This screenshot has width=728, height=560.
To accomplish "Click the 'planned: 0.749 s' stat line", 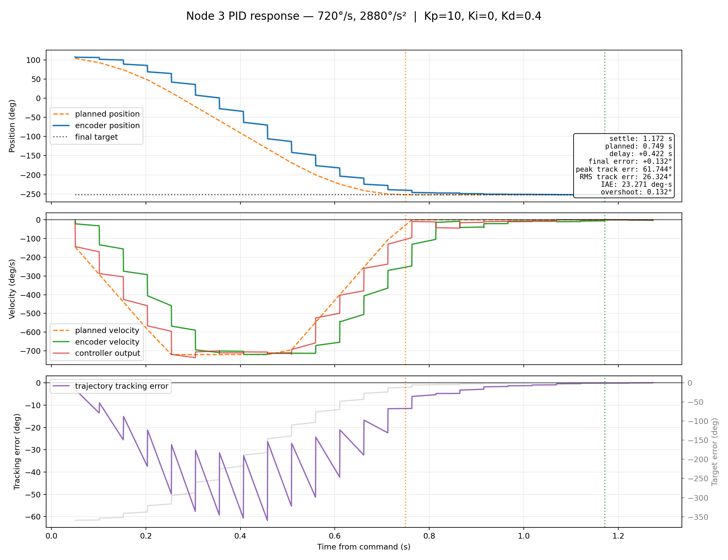I will tap(639, 146).
